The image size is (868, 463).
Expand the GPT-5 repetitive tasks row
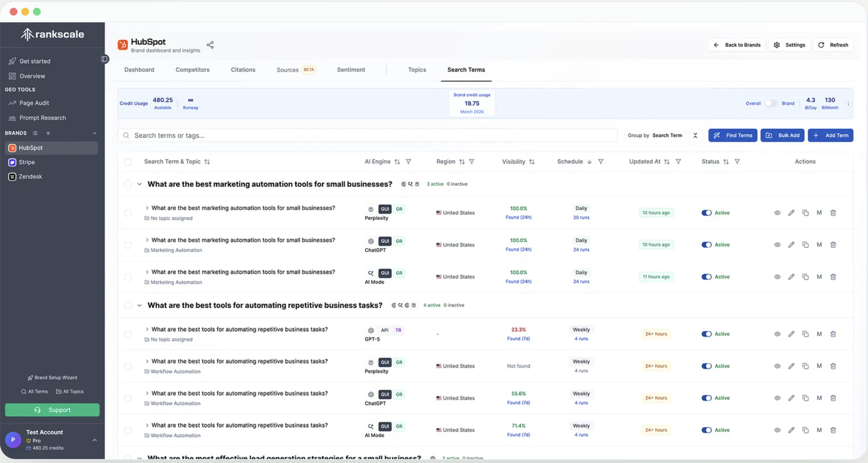(x=147, y=330)
